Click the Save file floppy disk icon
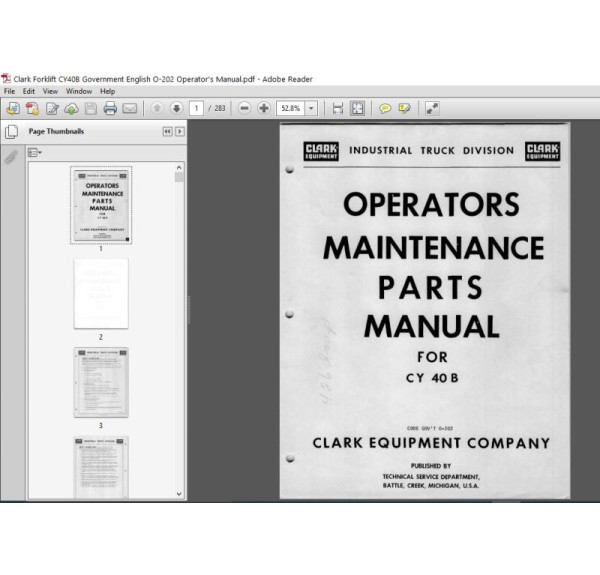The width and height of the screenshot is (600, 575). coord(91,108)
